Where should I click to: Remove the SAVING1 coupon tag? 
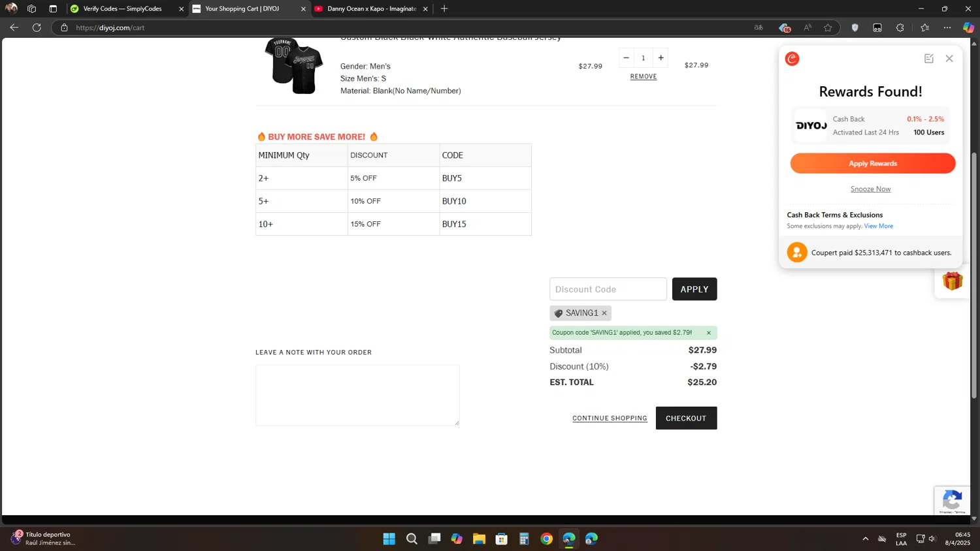(x=604, y=313)
